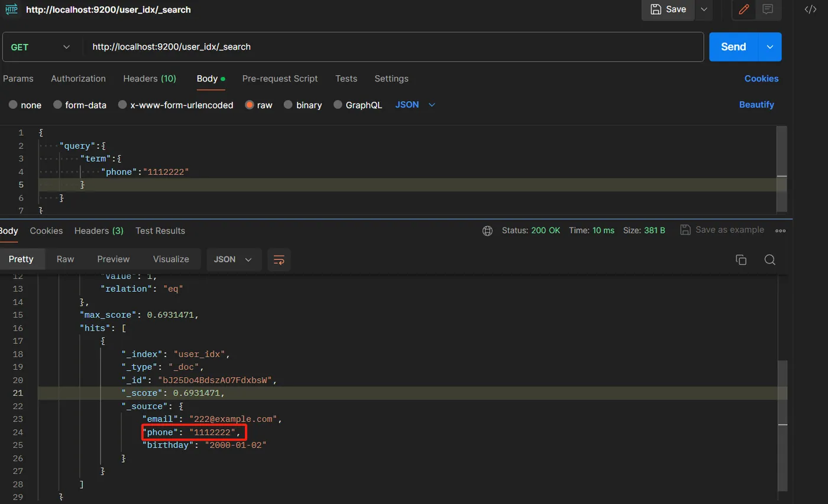
Task: Switch to the Params tab
Action: [x=18, y=79]
